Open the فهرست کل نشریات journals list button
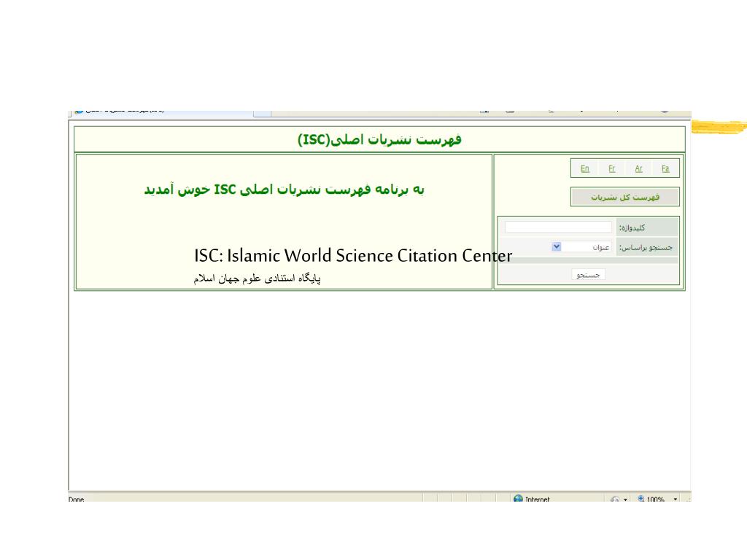The image size is (747, 560). pos(625,197)
